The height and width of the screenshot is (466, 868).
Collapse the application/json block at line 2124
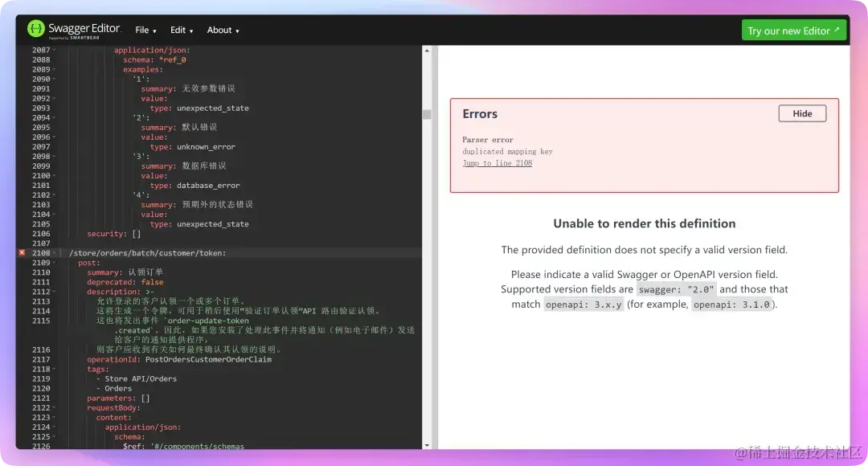coord(54,426)
